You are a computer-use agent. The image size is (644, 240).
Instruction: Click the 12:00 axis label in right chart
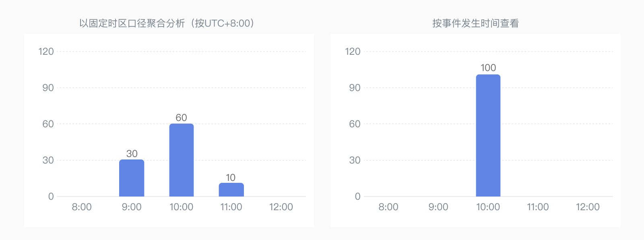tap(588, 207)
